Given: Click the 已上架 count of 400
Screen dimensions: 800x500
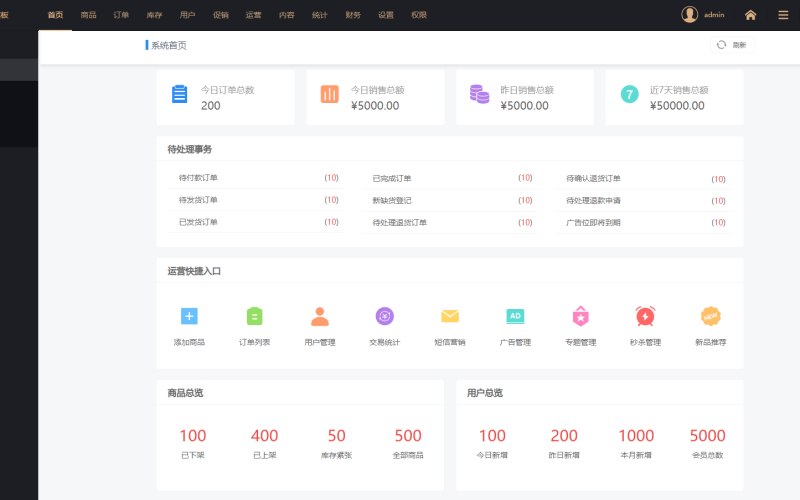Looking at the screenshot, I should tap(264, 436).
